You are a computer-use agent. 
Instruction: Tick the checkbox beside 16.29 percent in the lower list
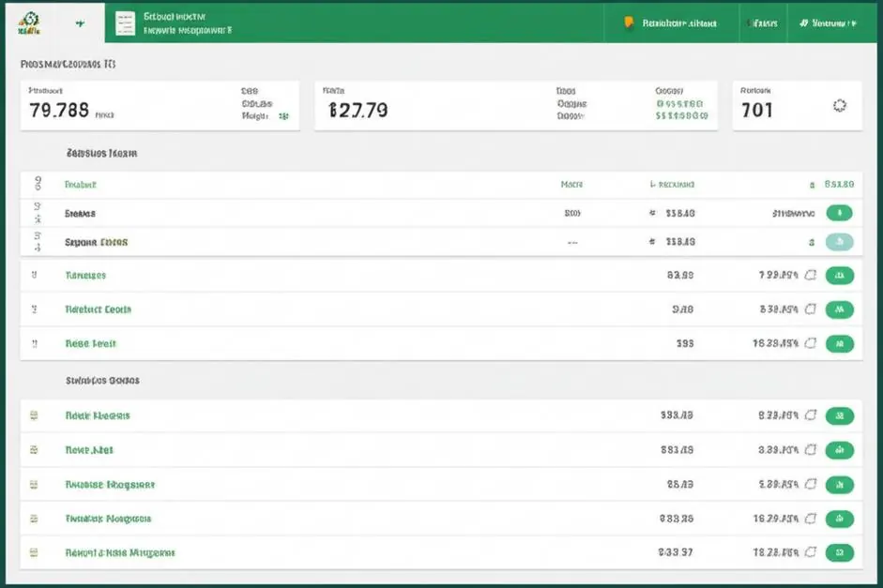tap(811, 519)
